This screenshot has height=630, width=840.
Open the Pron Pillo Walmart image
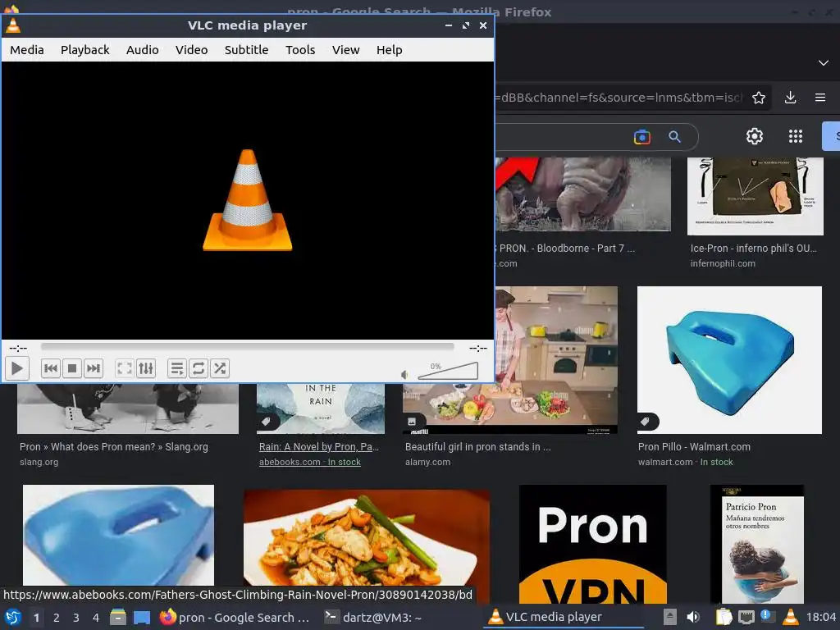click(x=729, y=360)
